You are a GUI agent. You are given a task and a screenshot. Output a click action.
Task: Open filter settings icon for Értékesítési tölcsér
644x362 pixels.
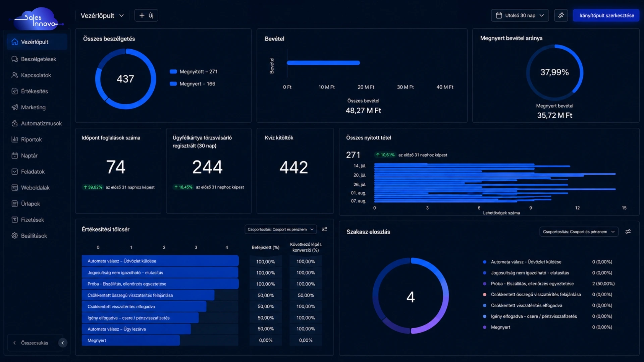tap(324, 229)
